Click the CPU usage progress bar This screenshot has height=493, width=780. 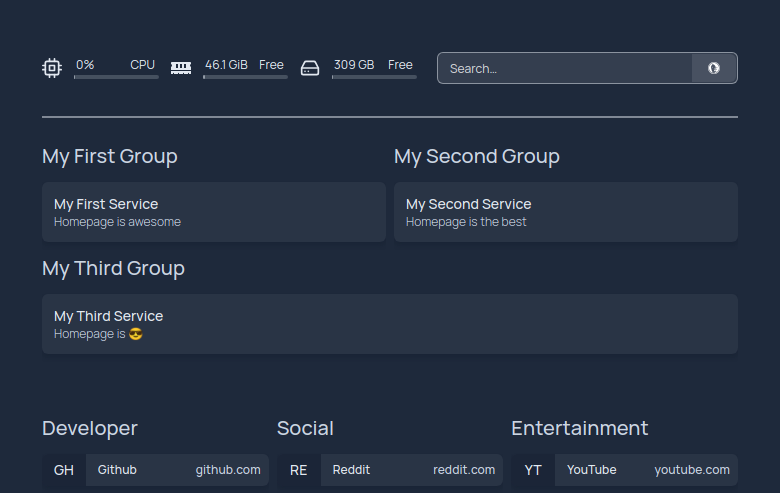click(x=116, y=77)
